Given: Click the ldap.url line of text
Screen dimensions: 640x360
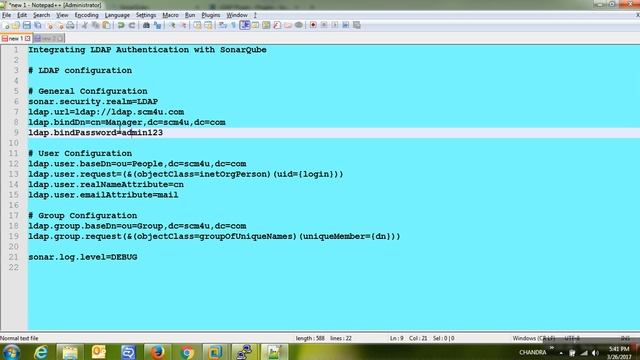Looking at the screenshot, I should (106, 112).
